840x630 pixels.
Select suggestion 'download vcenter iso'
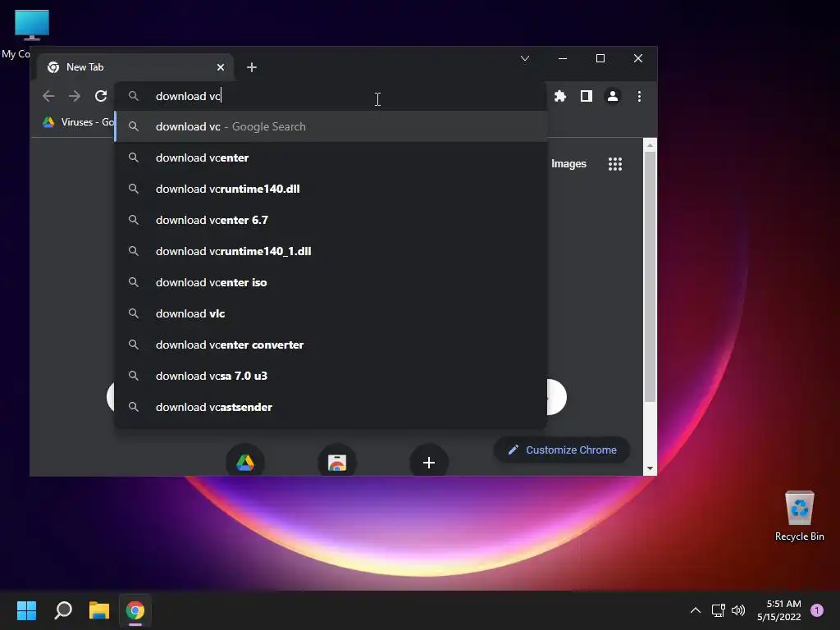coord(331,282)
